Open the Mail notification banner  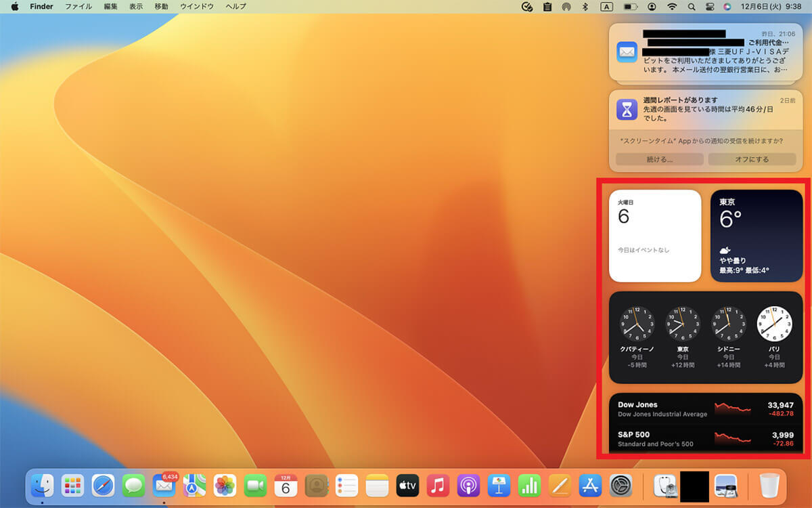tap(706, 52)
